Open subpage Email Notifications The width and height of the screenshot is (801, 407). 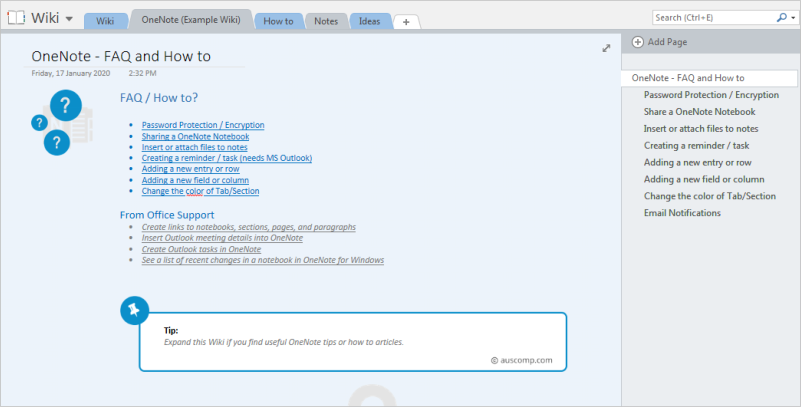coord(682,213)
